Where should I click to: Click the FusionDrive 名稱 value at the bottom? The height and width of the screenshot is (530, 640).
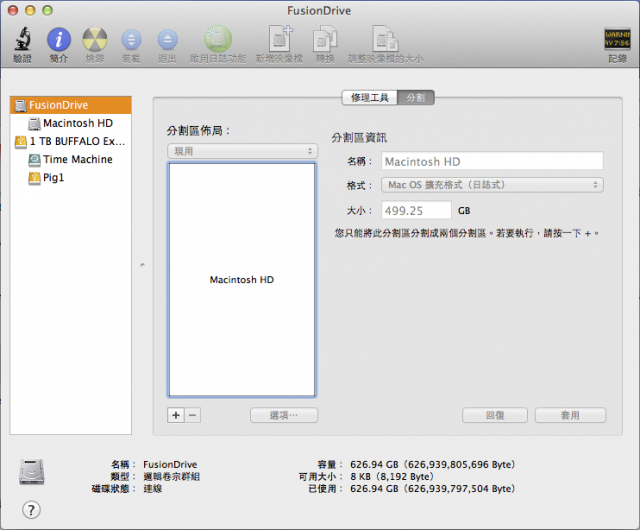coord(170,465)
